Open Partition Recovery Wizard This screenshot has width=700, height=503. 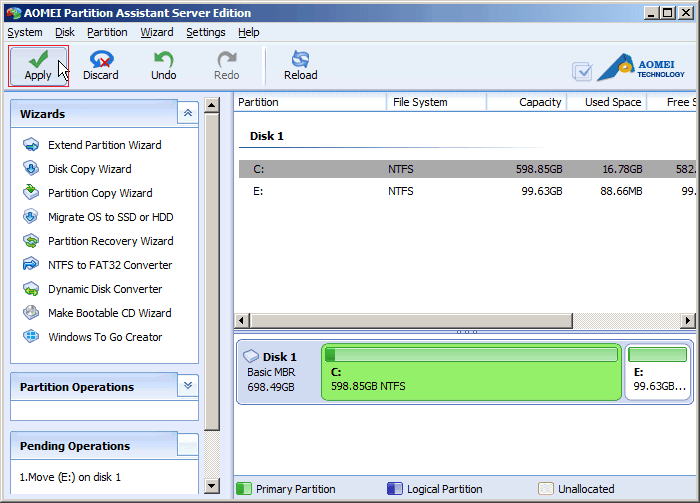(x=111, y=241)
